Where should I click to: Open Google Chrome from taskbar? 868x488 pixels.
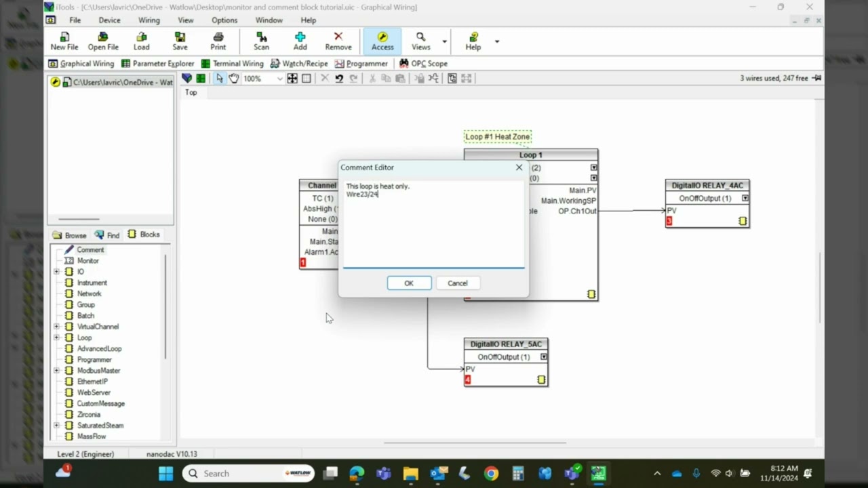tap(491, 473)
